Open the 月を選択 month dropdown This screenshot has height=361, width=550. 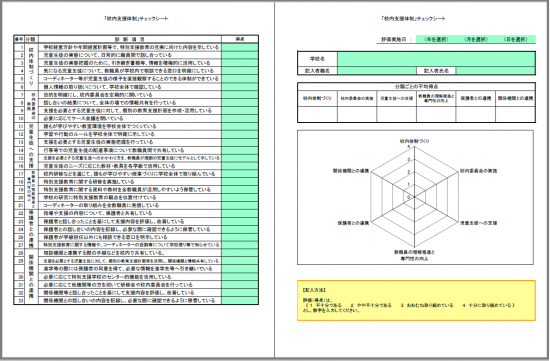(x=476, y=39)
